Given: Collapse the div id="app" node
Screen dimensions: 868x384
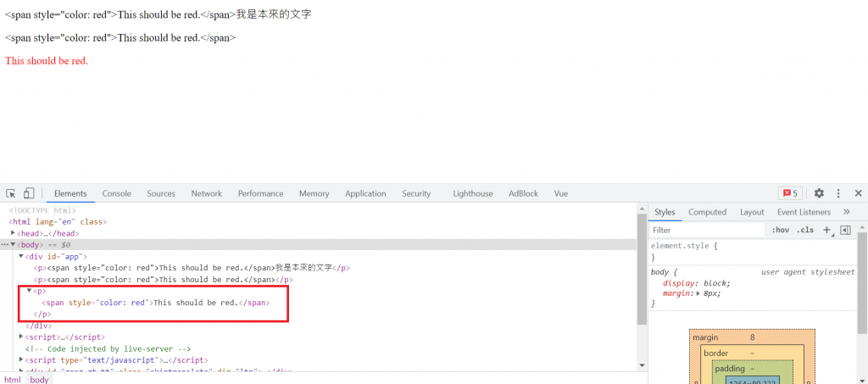Looking at the screenshot, I should coord(21,256).
